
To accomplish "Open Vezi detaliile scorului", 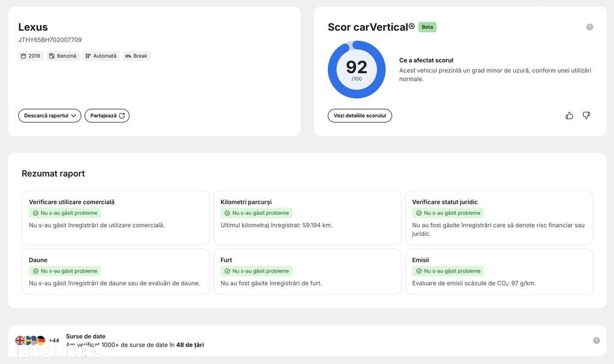I will [x=360, y=115].
